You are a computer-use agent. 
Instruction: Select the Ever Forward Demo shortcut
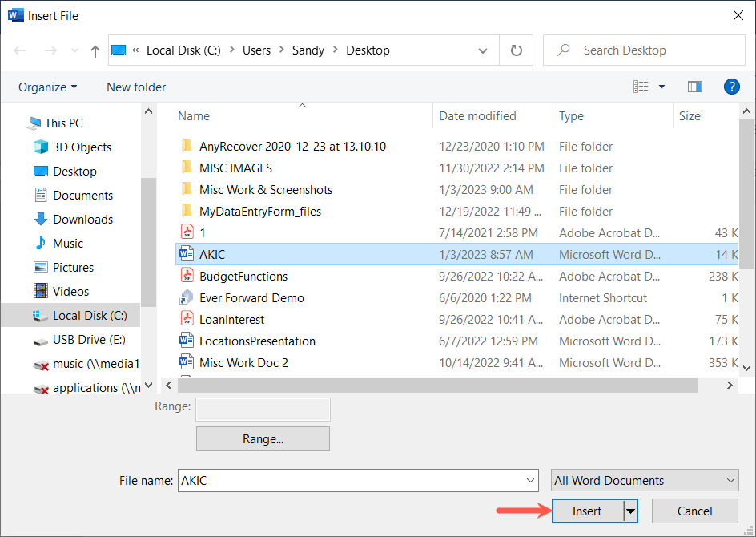tap(251, 298)
